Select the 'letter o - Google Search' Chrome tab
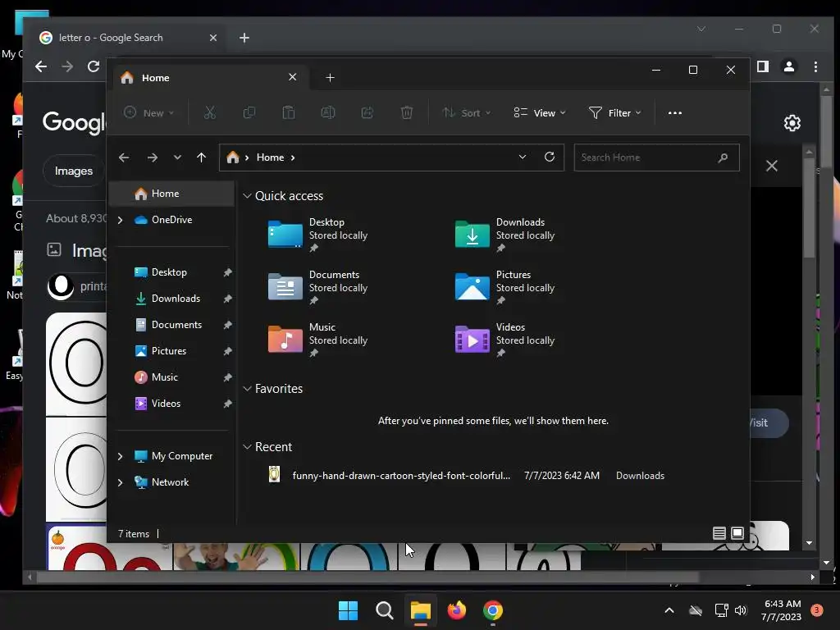840x630 pixels. tap(127, 38)
